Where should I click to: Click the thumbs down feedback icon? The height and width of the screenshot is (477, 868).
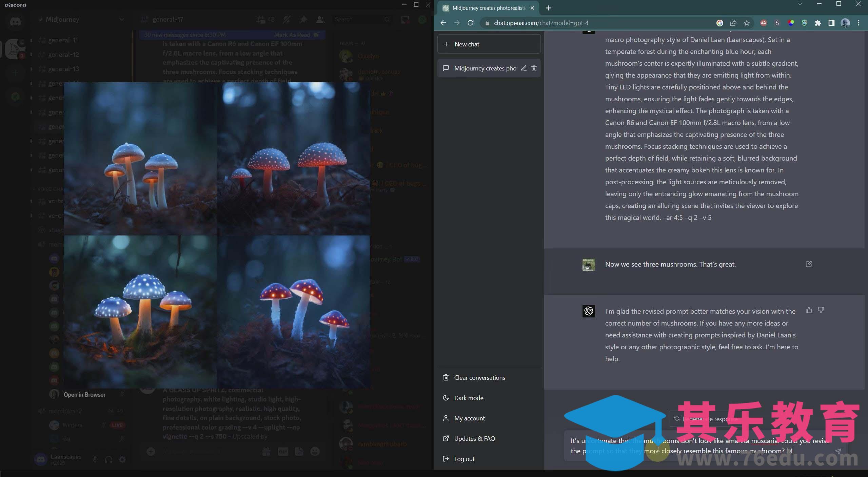[821, 310]
